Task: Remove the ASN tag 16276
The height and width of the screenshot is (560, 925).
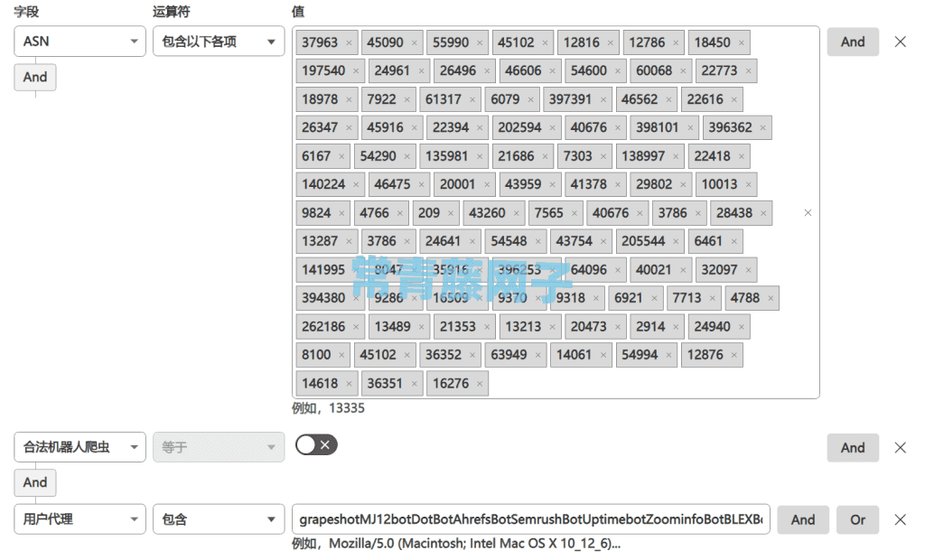Action: point(479,382)
